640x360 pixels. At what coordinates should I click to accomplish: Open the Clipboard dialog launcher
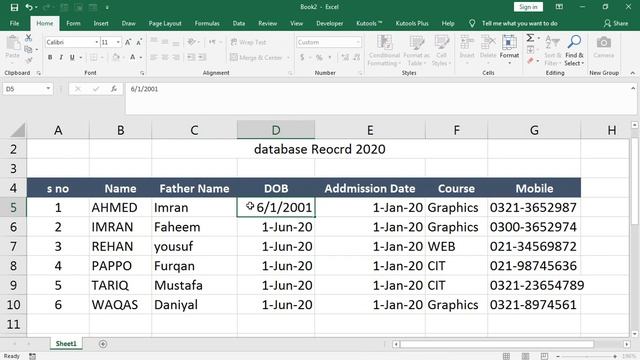tap(38, 73)
